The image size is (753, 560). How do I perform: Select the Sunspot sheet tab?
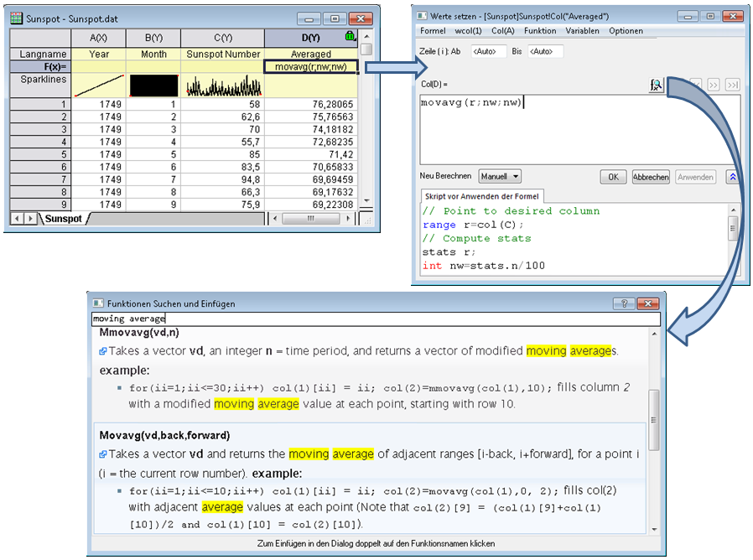[64, 219]
